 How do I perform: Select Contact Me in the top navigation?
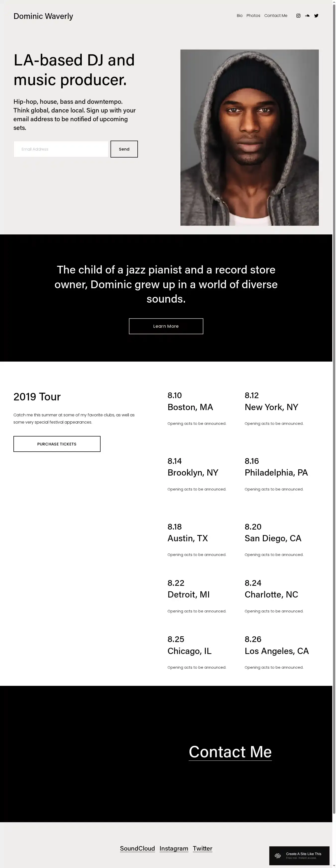(x=276, y=16)
